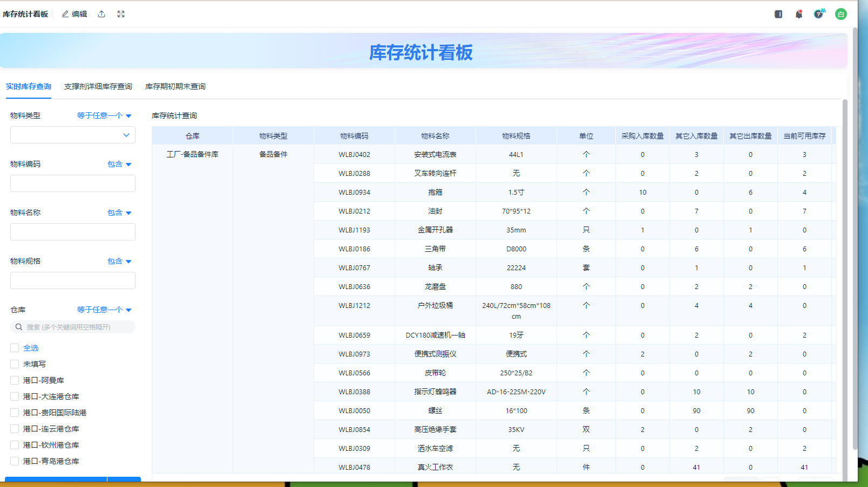The height and width of the screenshot is (487, 868).
Task: Click the 龙磨盘 material name cell
Action: pos(436,286)
